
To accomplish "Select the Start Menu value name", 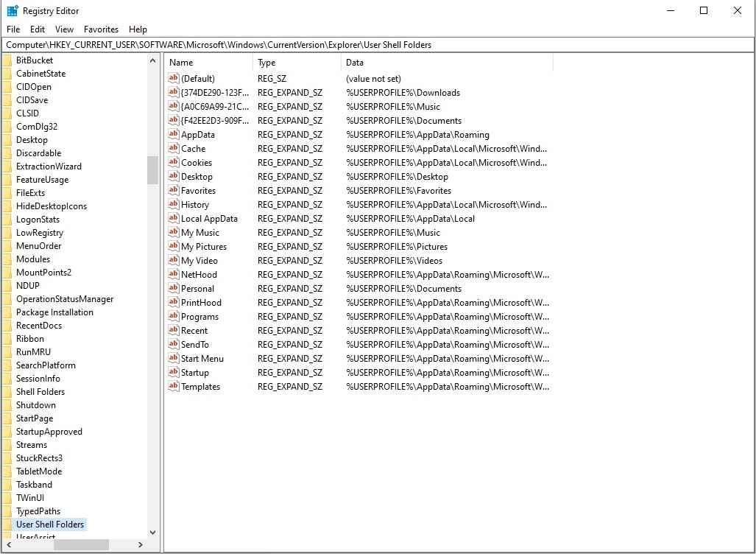I will [x=202, y=359].
